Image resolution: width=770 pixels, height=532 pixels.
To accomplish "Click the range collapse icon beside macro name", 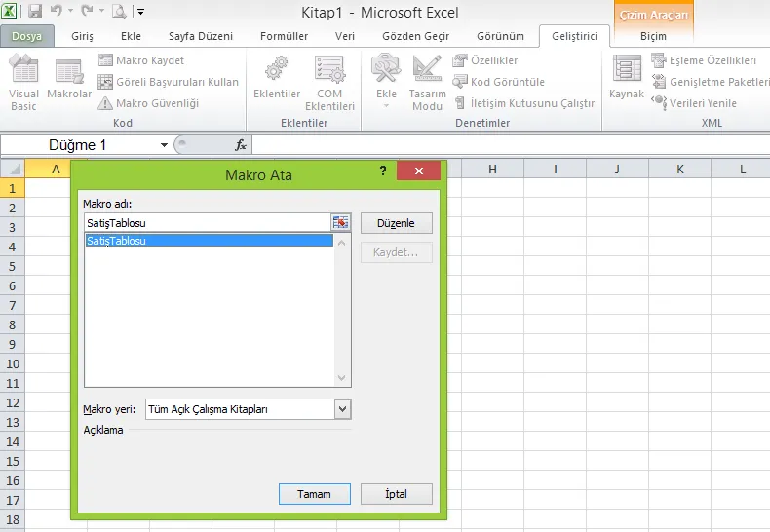I will pyautogui.click(x=340, y=223).
